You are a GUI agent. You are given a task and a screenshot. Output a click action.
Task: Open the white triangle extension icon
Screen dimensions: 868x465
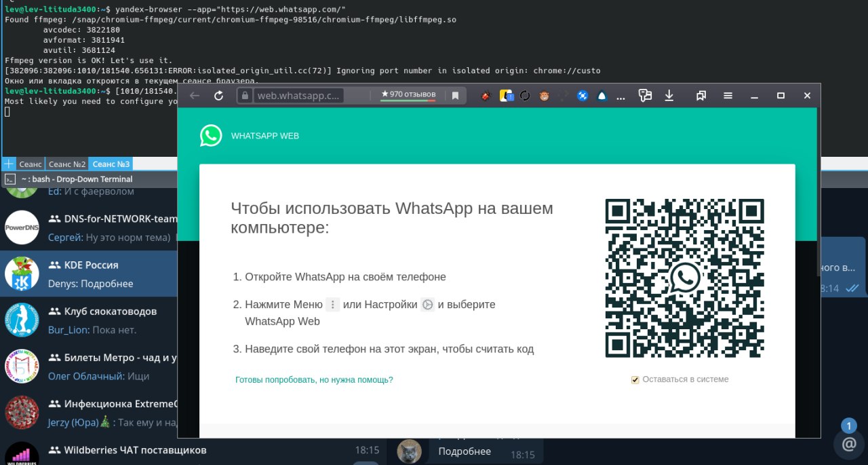pos(601,96)
